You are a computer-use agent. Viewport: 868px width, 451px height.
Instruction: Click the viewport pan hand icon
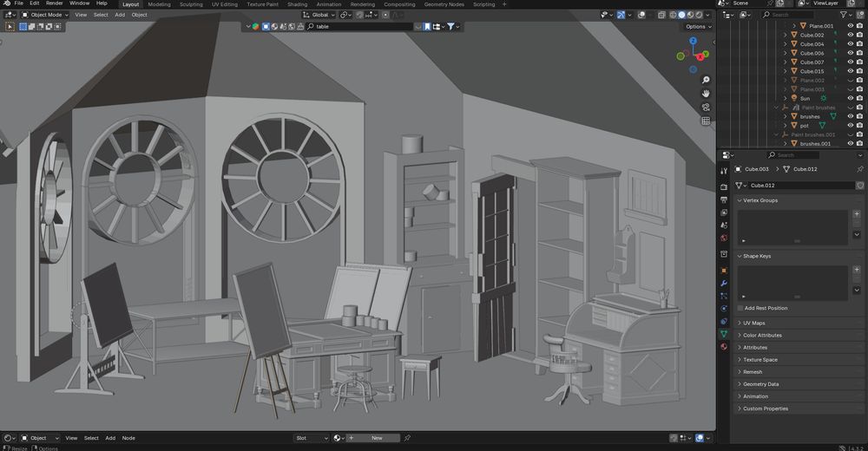(706, 94)
